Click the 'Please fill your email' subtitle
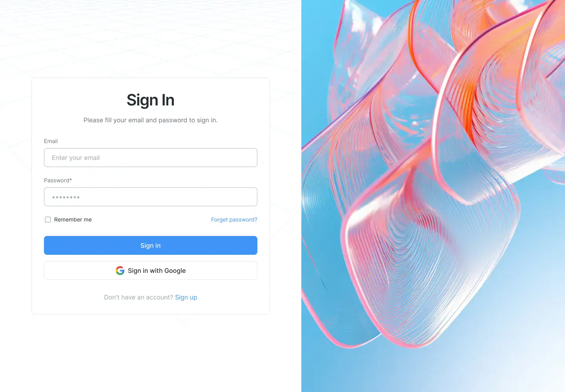Viewport: 565px width, 392px height. coord(151,120)
